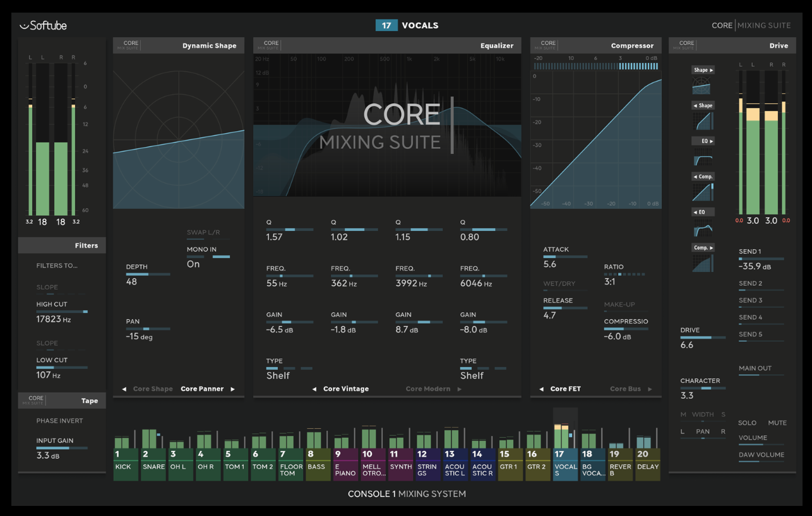Click right arrow beside Core Bus
812x516 pixels.
click(x=650, y=389)
